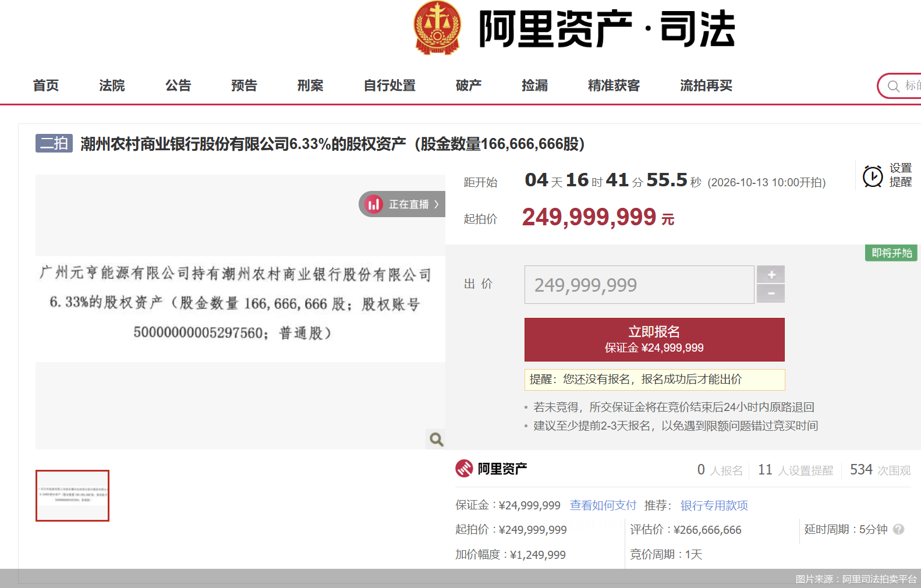Click the yellow 提醒 notice box

[x=655, y=380]
